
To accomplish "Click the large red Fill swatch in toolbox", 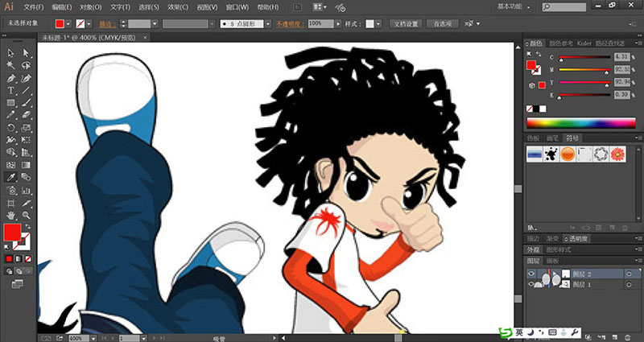I will pyautogui.click(x=12, y=233).
